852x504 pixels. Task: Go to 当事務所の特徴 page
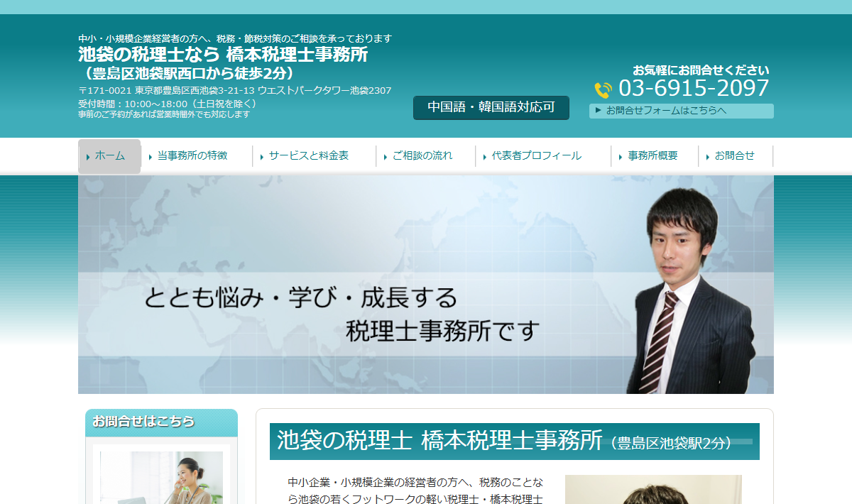coord(192,156)
